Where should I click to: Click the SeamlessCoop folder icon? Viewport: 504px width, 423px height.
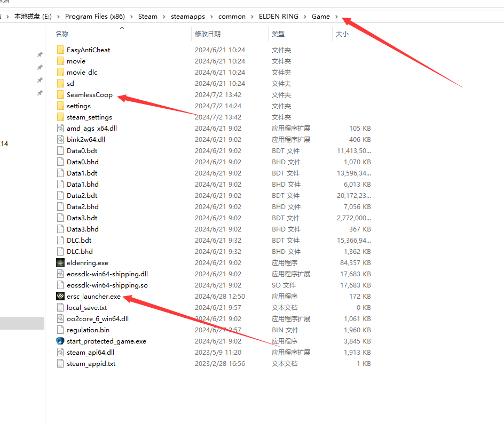pyautogui.click(x=60, y=95)
